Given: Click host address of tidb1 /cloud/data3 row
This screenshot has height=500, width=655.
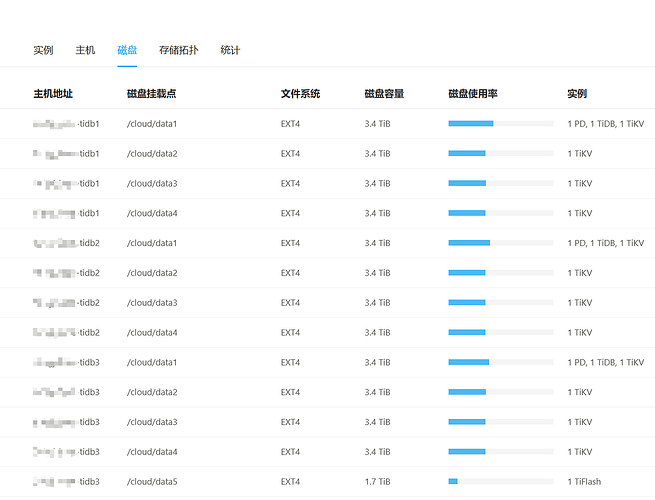Looking at the screenshot, I should pos(66,183).
